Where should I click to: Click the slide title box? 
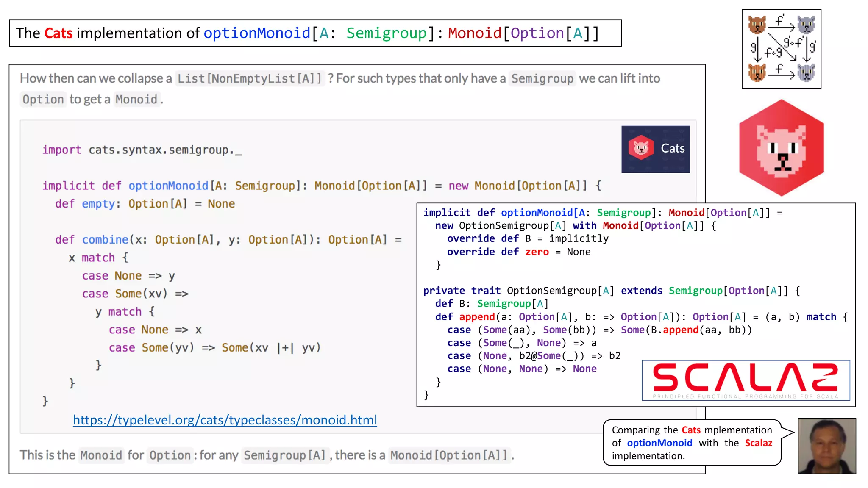pyautogui.click(x=315, y=33)
